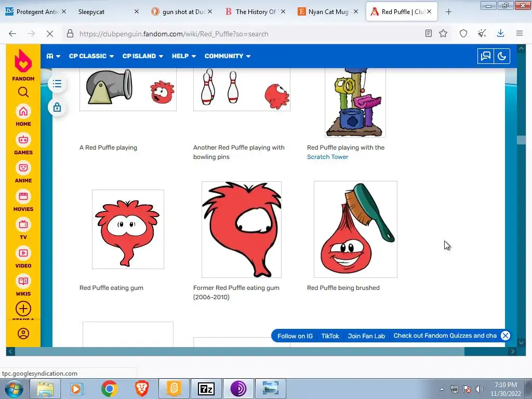
Task: Expand the CP ISLAND menu
Action: 143,56
